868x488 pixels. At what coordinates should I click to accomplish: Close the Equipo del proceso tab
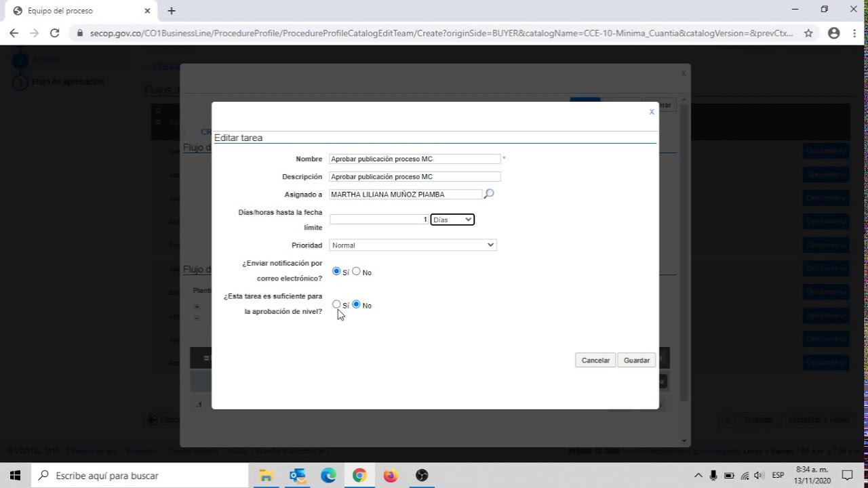(148, 11)
